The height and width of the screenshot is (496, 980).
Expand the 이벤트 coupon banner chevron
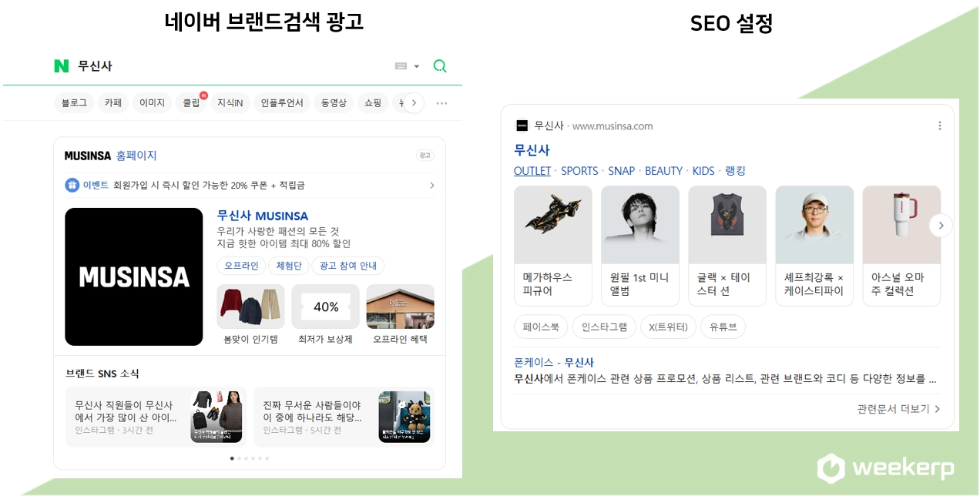[431, 185]
